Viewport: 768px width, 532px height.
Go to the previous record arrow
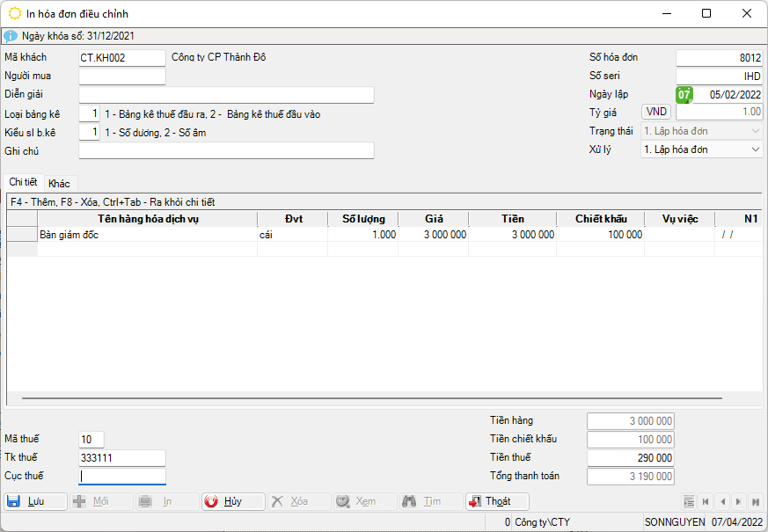point(722,501)
